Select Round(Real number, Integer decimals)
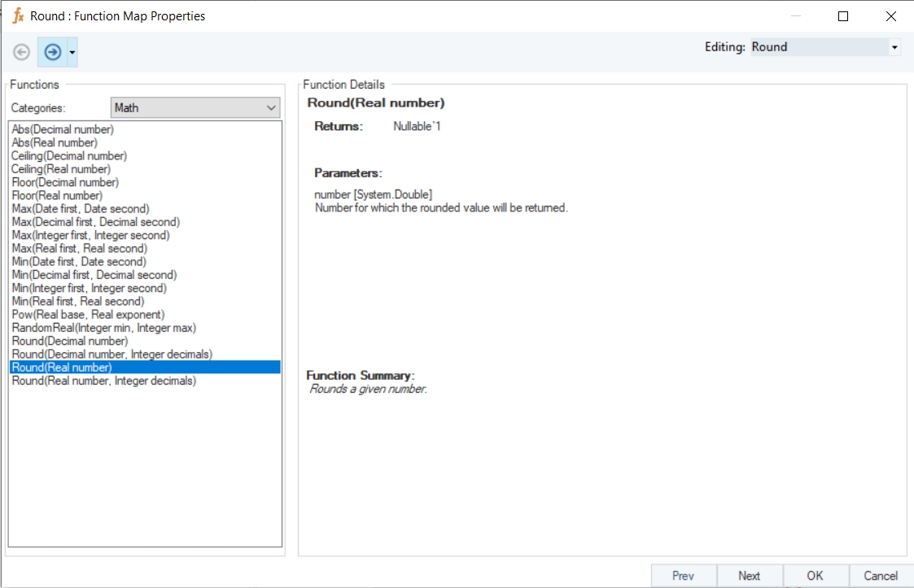The image size is (914, 588). (103, 381)
